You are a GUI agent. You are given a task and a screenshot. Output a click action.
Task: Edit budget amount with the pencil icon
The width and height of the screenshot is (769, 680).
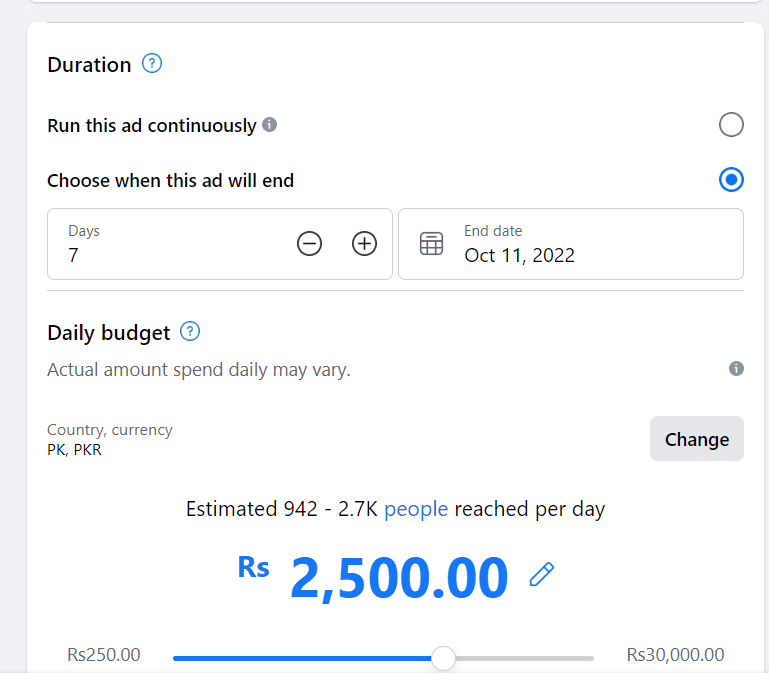coord(542,574)
